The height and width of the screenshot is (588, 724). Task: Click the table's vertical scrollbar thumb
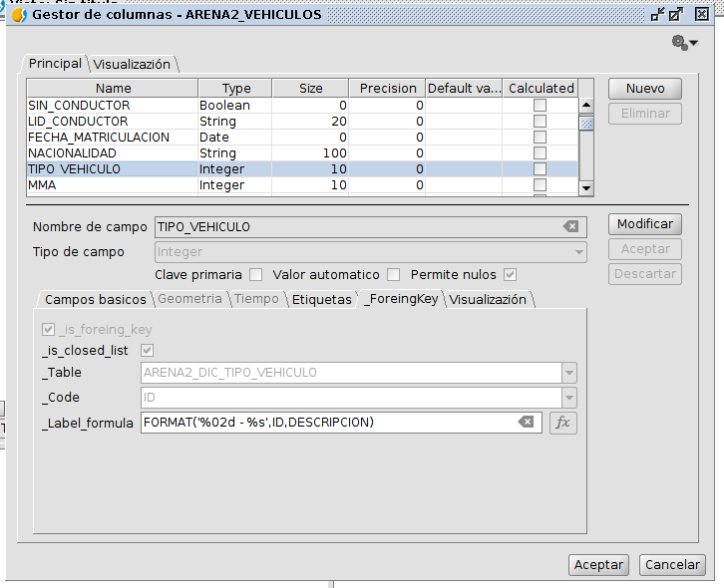tap(586, 124)
